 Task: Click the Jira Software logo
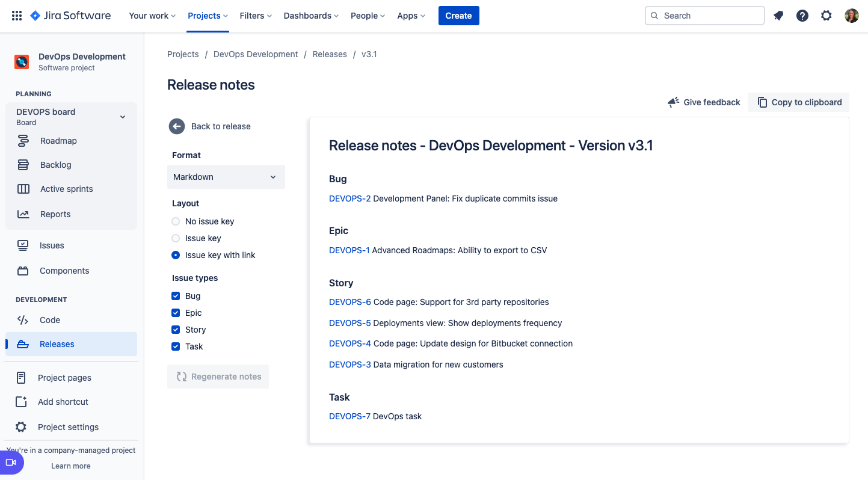[70, 16]
